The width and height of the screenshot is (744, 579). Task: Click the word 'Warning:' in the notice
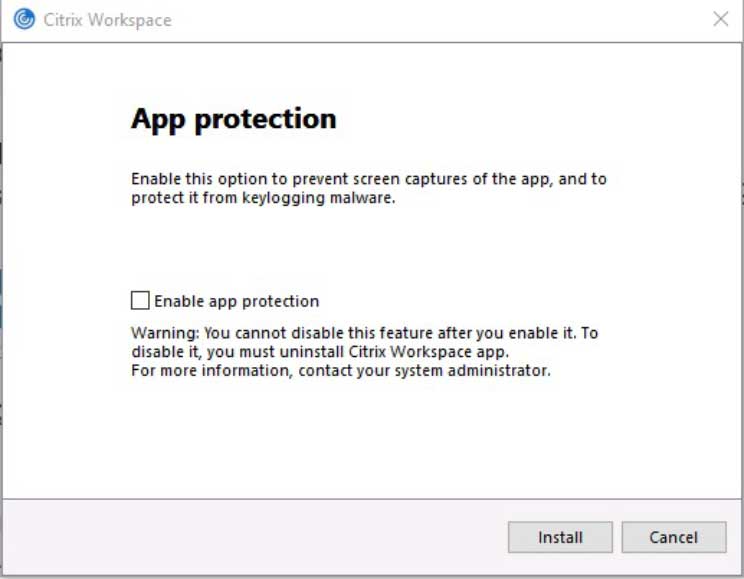(165, 332)
